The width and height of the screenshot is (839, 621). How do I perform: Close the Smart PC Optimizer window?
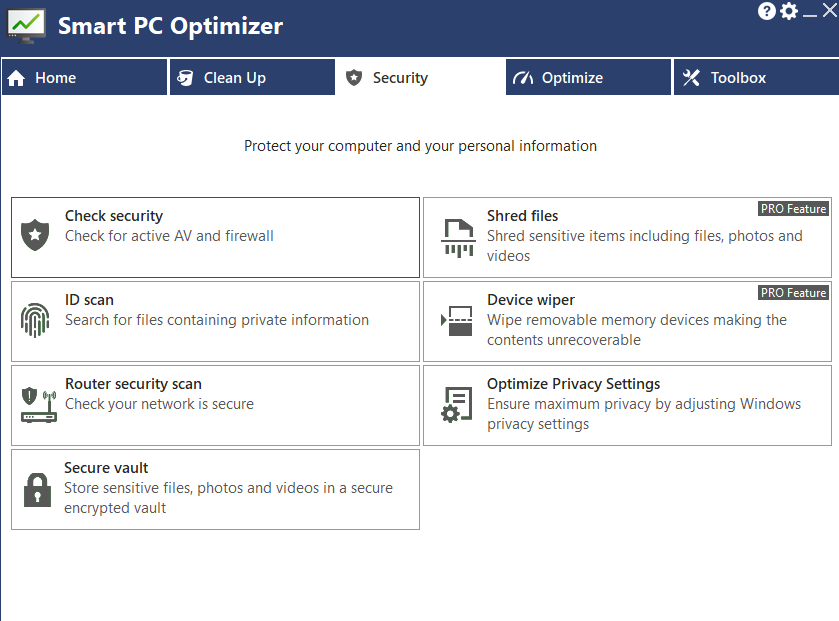(830, 11)
